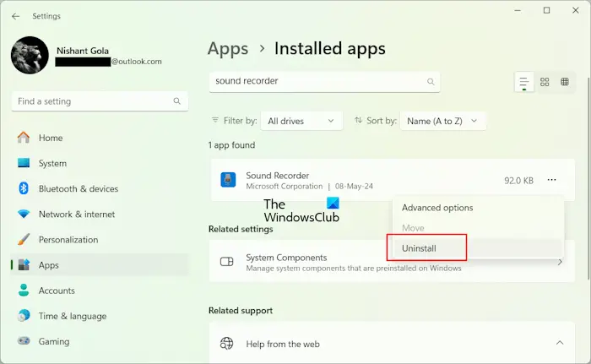Maximize the Settings window
The width and height of the screenshot is (591, 364).
546,11
